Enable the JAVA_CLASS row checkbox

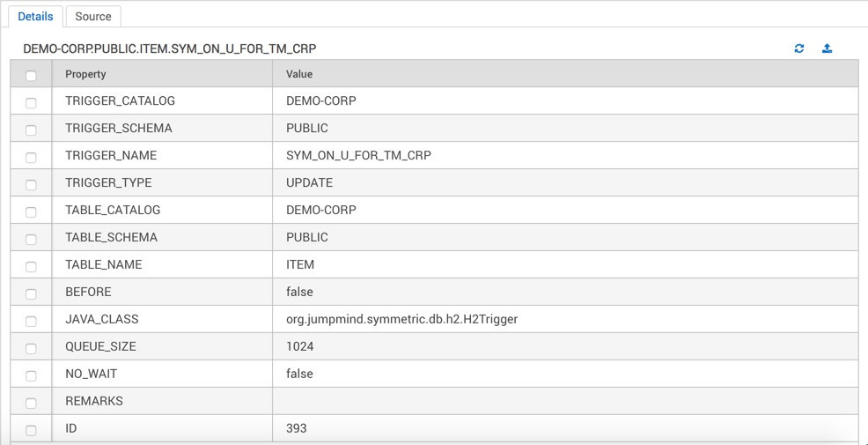[x=31, y=322]
